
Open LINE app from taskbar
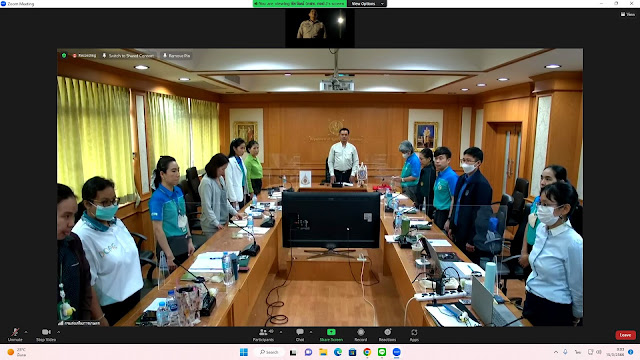point(382,352)
